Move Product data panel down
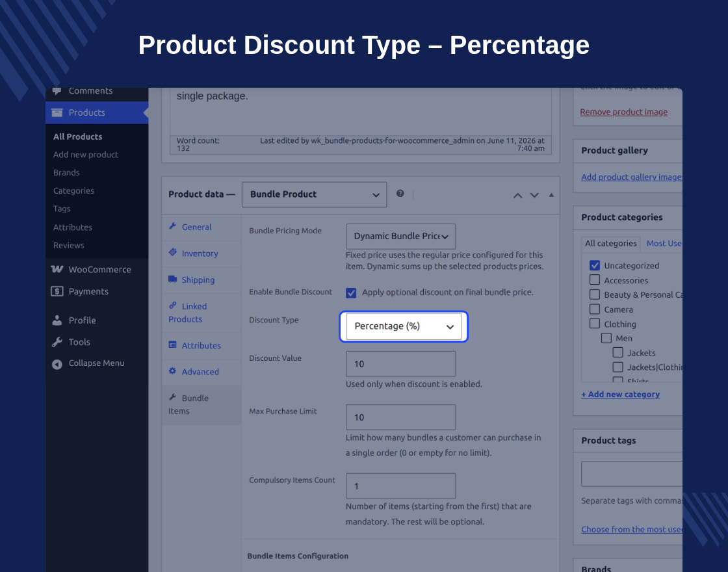This screenshot has height=572, width=728. tap(534, 196)
